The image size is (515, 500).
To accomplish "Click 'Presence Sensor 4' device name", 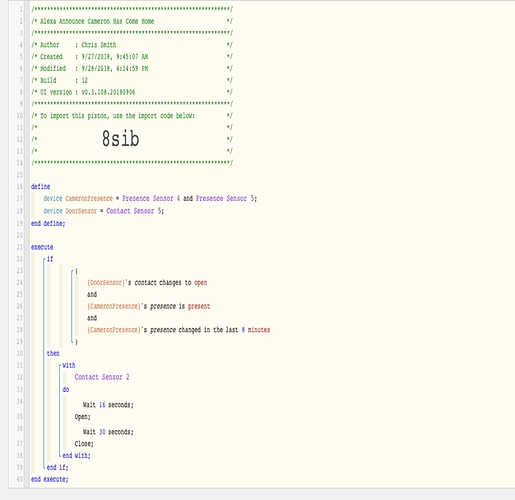I will [151, 199].
